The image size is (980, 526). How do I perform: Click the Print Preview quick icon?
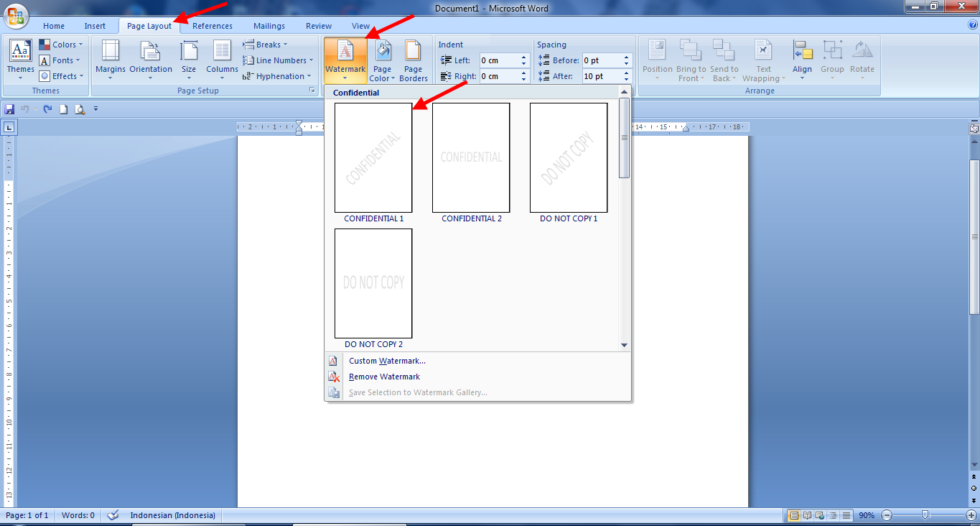pyautogui.click(x=80, y=109)
